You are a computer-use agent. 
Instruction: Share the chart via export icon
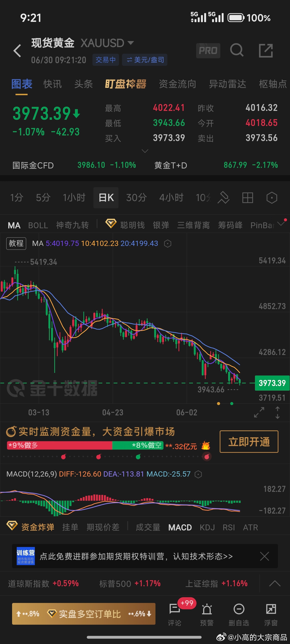click(x=266, y=51)
